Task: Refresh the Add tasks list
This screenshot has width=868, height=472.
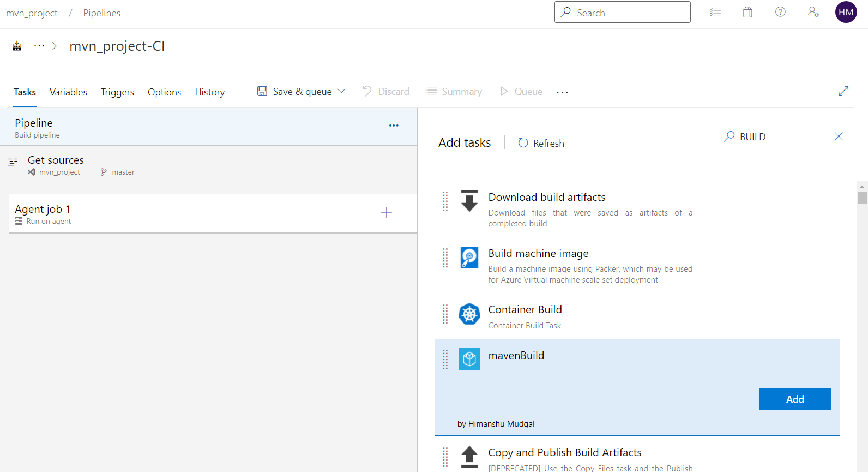Action: tap(541, 143)
